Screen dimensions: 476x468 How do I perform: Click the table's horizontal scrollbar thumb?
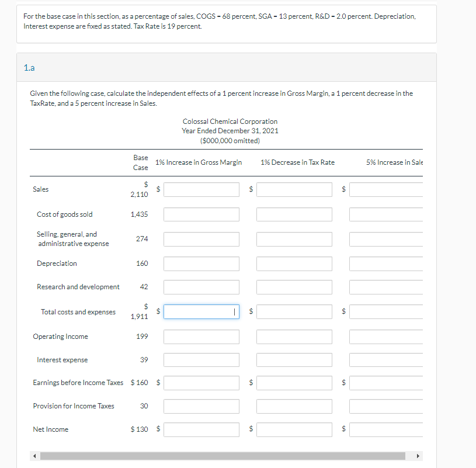click(223, 456)
